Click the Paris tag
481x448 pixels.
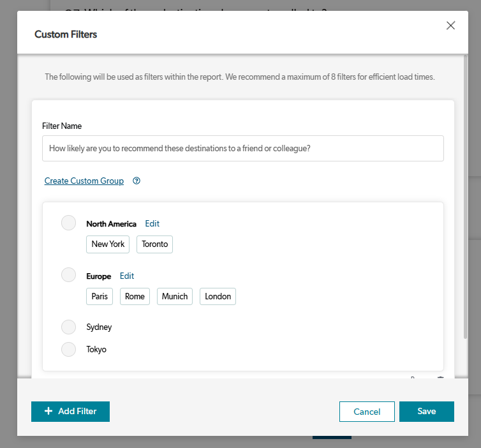click(x=100, y=297)
